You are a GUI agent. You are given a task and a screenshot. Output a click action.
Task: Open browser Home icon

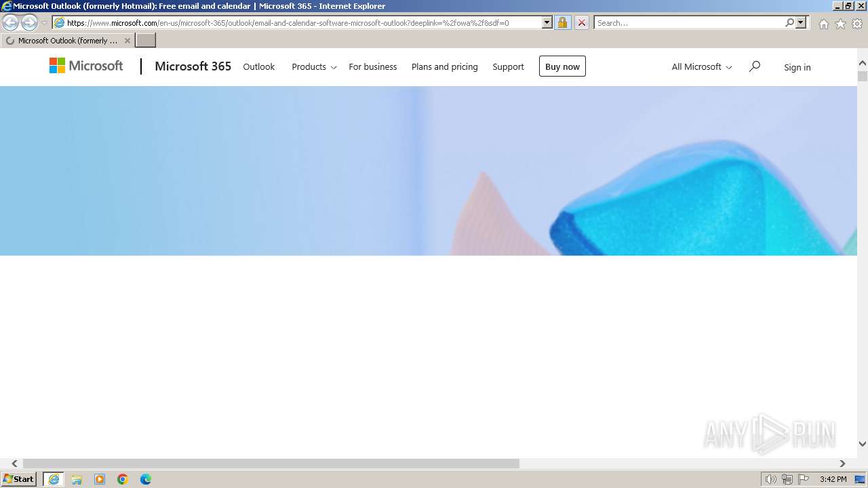[823, 24]
